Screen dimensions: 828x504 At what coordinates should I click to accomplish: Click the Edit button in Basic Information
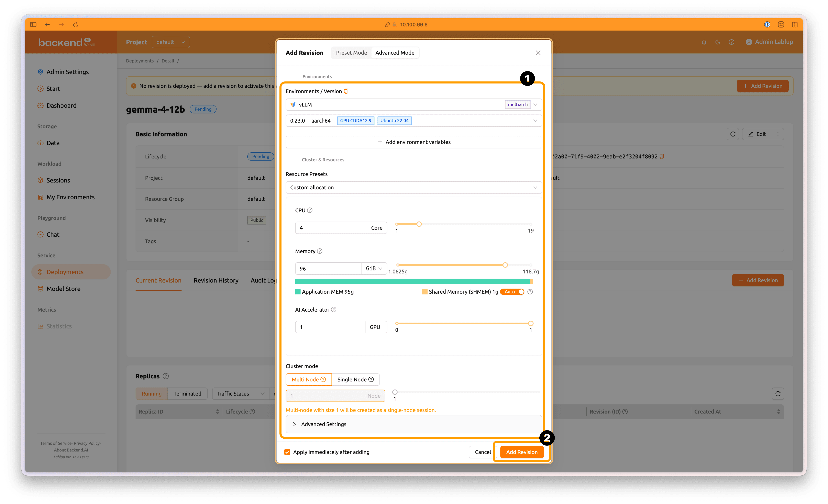(757, 134)
